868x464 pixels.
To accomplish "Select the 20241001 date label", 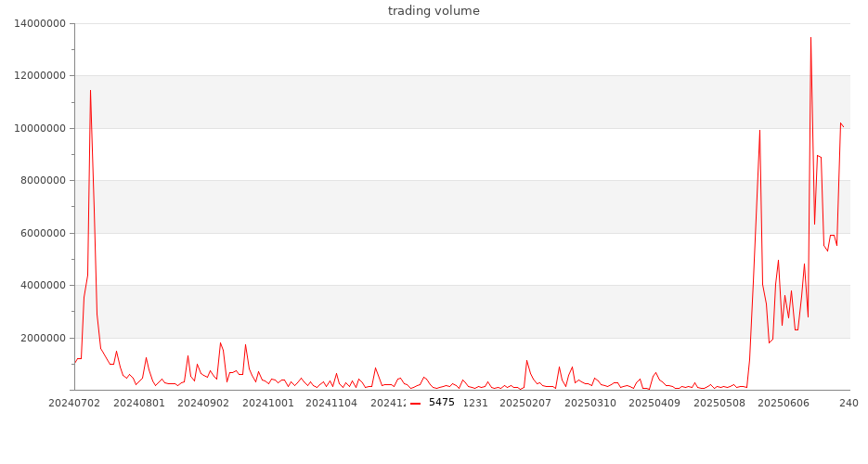I will [x=267, y=403].
